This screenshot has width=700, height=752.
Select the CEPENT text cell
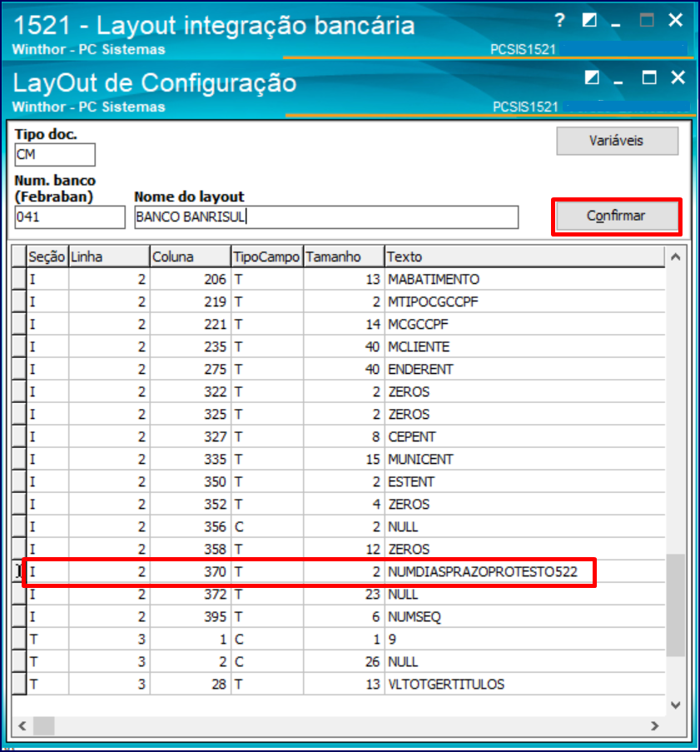[x=524, y=437]
